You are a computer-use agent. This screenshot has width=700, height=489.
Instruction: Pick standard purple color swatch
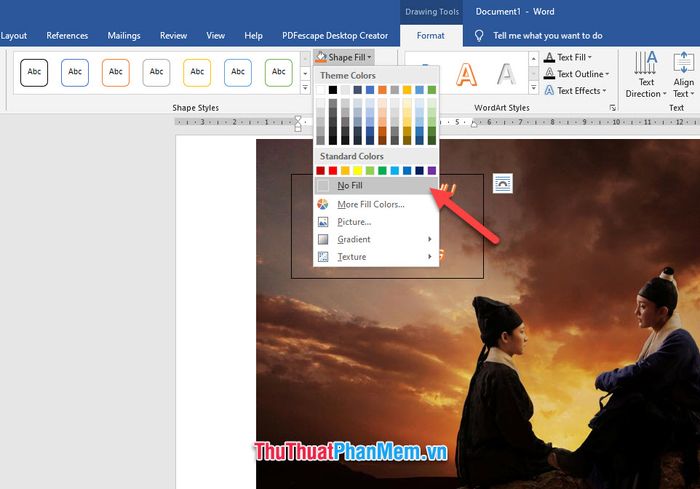coord(432,171)
